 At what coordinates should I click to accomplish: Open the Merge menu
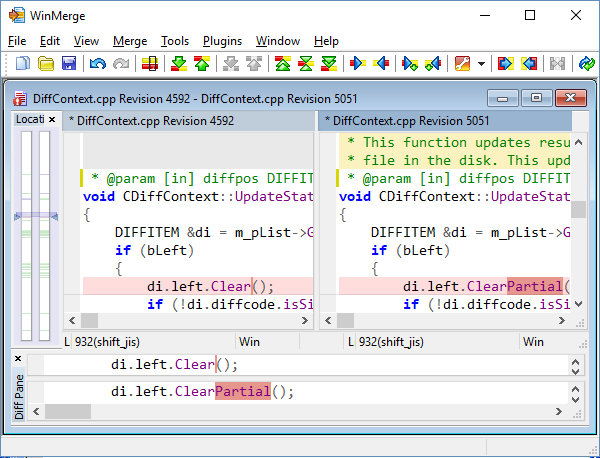coord(130,41)
